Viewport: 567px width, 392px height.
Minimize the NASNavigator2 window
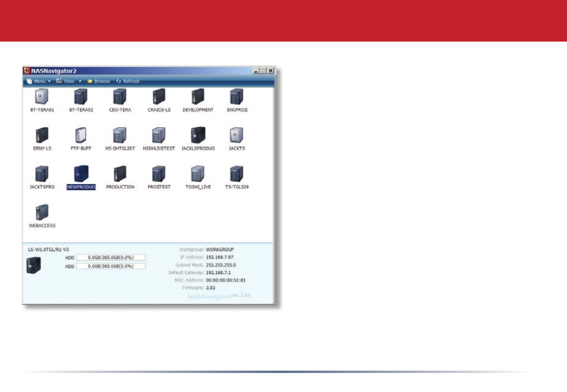click(x=256, y=71)
